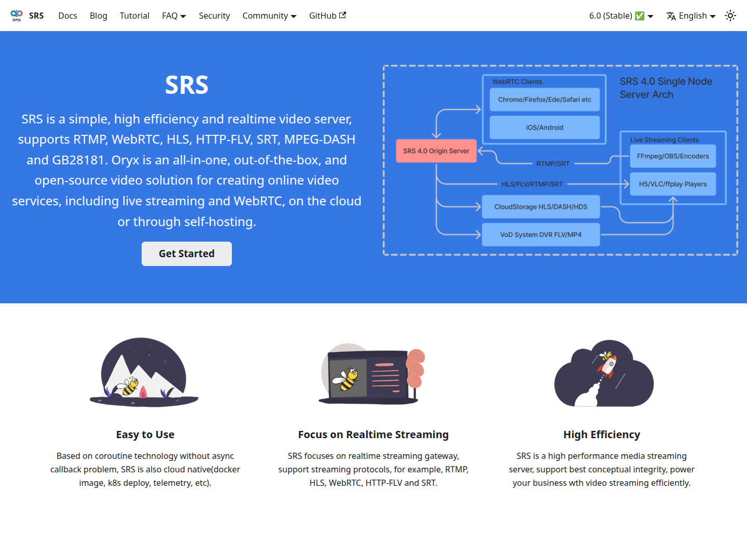This screenshot has height=560, width=747.
Task: Open the FAQ dropdown menu
Action: point(174,16)
